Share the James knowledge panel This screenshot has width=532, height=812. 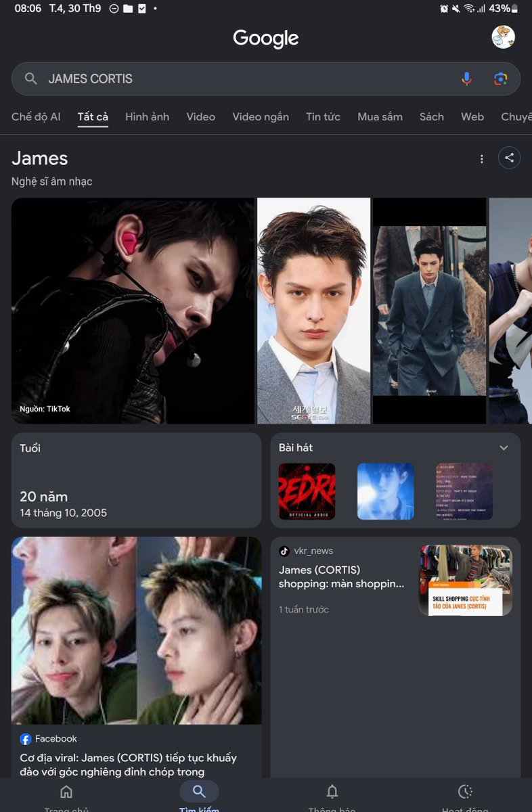click(509, 158)
